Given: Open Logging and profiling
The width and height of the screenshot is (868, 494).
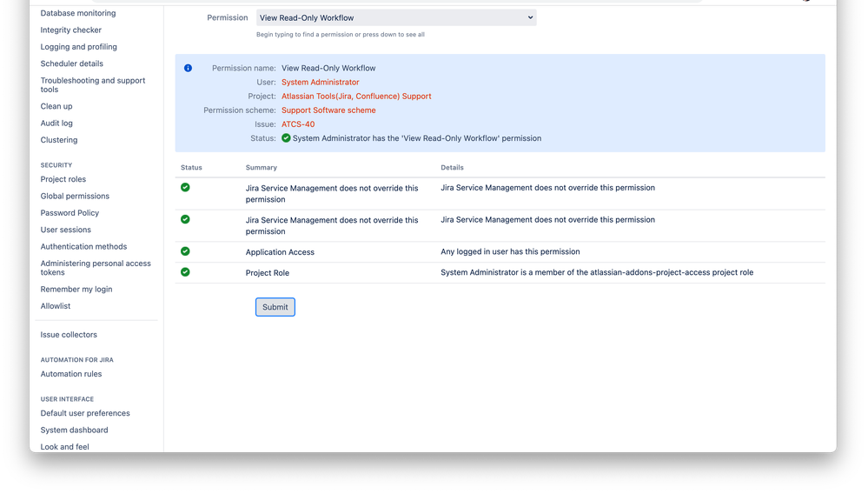Looking at the screenshot, I should point(78,47).
